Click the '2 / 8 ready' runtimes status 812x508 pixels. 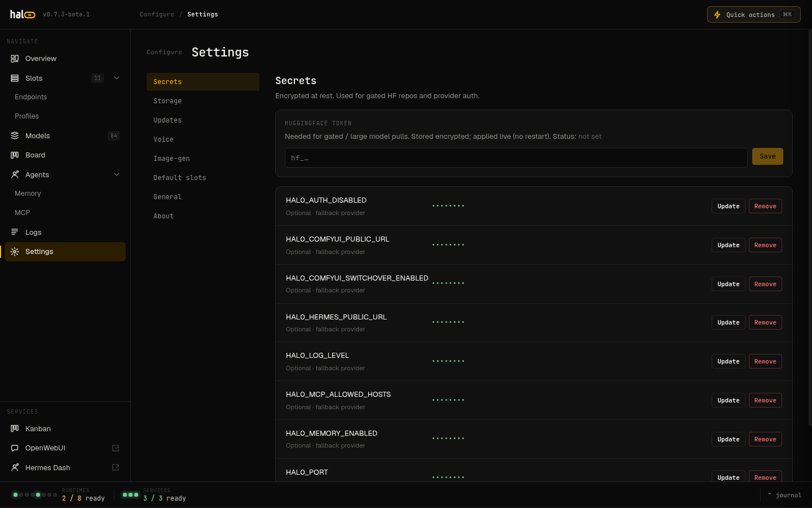point(83,498)
